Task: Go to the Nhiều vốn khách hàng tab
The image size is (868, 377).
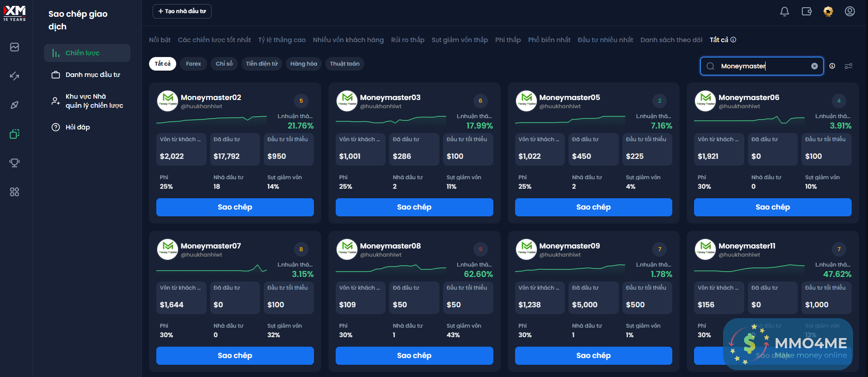Action: click(348, 40)
